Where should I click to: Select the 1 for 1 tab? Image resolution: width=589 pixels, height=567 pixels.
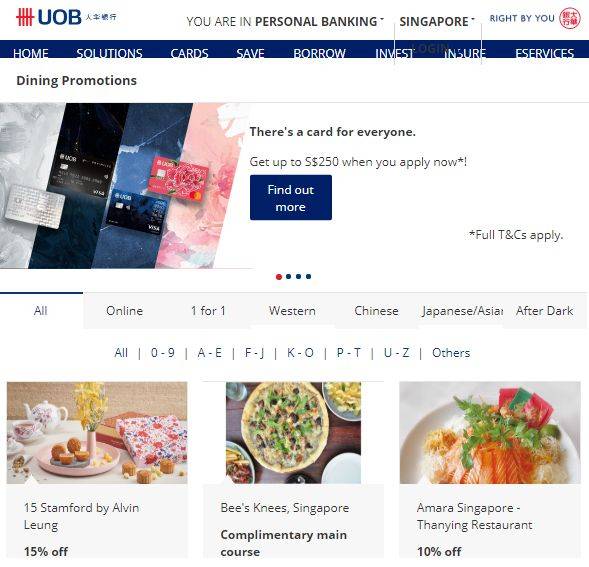[208, 311]
